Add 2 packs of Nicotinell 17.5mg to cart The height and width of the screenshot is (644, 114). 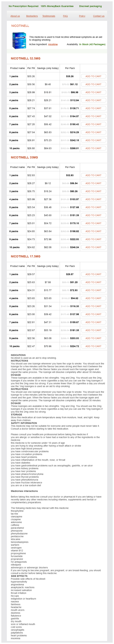[x=93, y=282]
